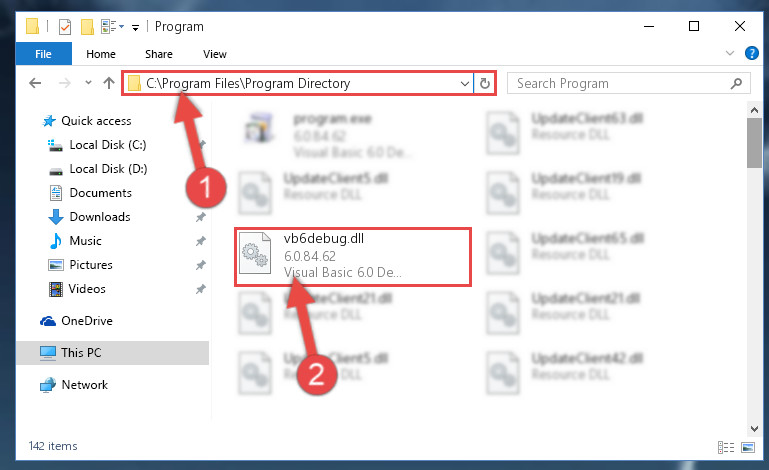This screenshot has height=470, width=769.
Task: Open the Customize Quick Access Toolbar dropdown
Action: (135, 27)
